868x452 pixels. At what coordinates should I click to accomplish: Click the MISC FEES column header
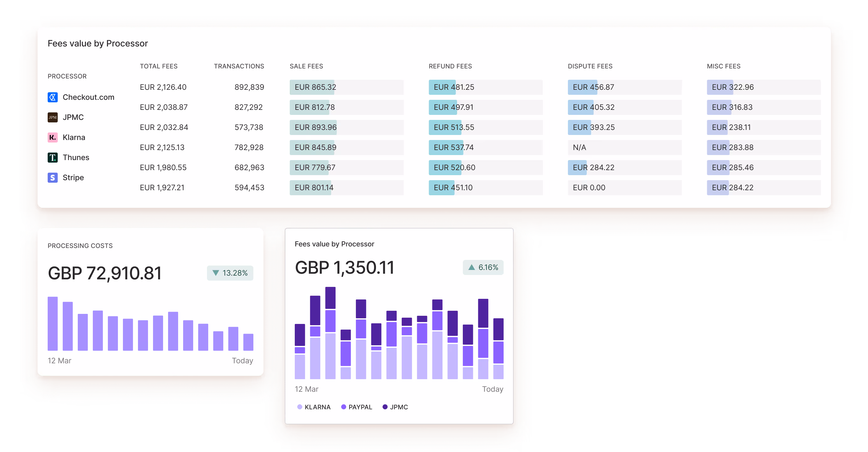click(723, 66)
